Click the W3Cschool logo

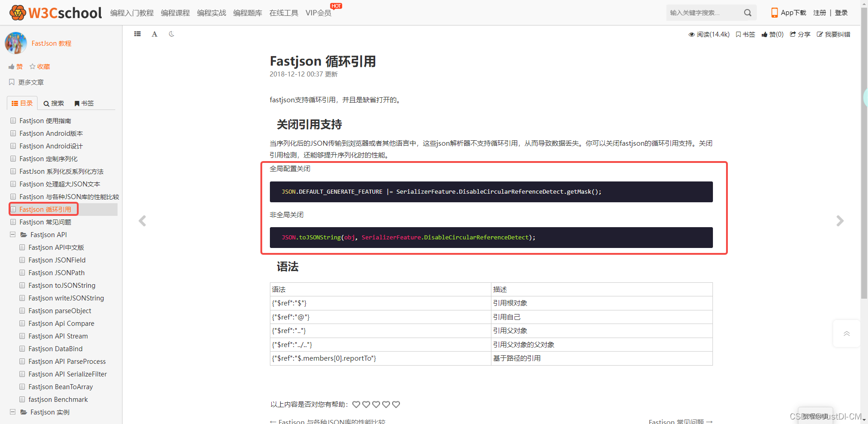pyautogui.click(x=56, y=13)
